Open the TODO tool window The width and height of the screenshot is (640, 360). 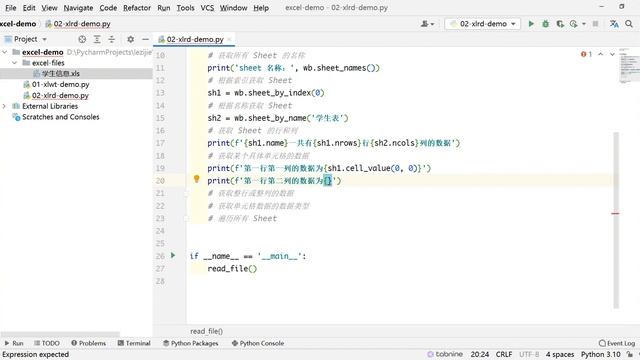(x=47, y=343)
